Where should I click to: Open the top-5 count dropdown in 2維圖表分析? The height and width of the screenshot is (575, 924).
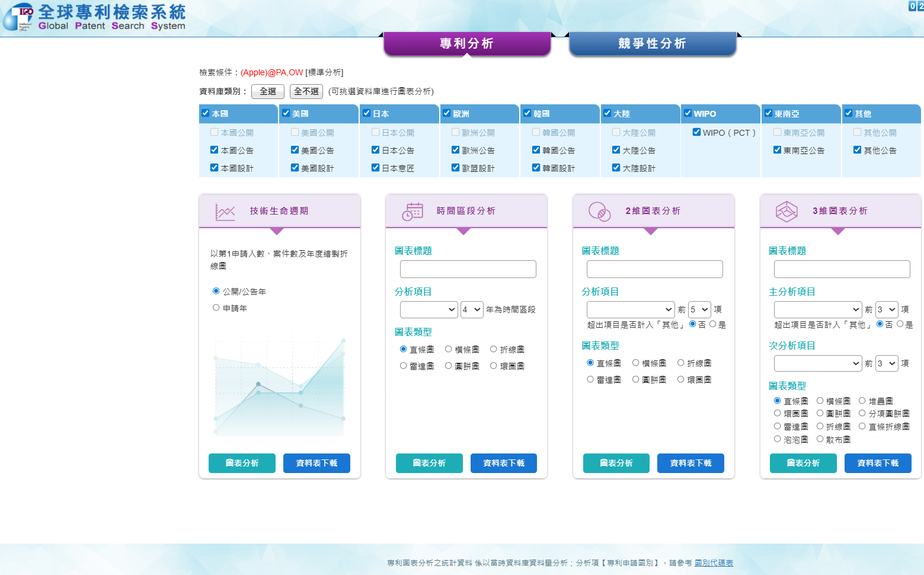tap(699, 309)
